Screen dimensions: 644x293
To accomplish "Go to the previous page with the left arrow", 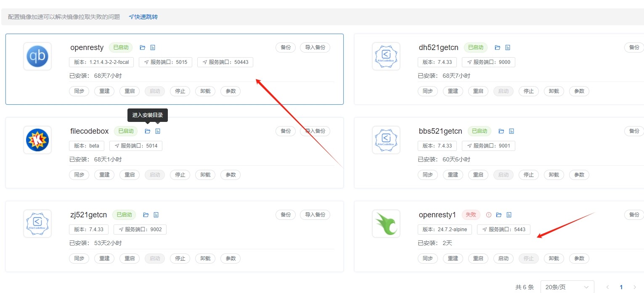I will [607, 287].
